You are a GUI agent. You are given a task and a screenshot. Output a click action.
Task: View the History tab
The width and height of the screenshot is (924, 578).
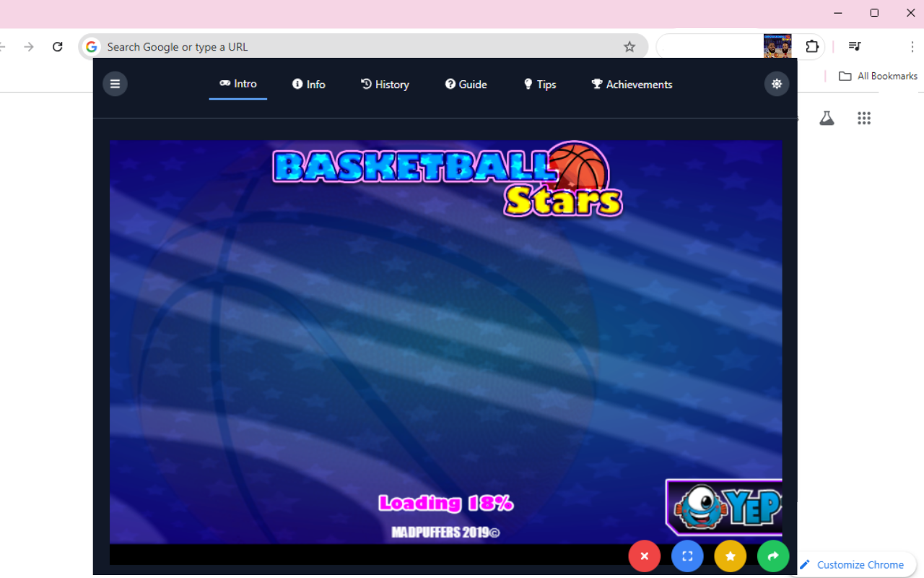385,84
